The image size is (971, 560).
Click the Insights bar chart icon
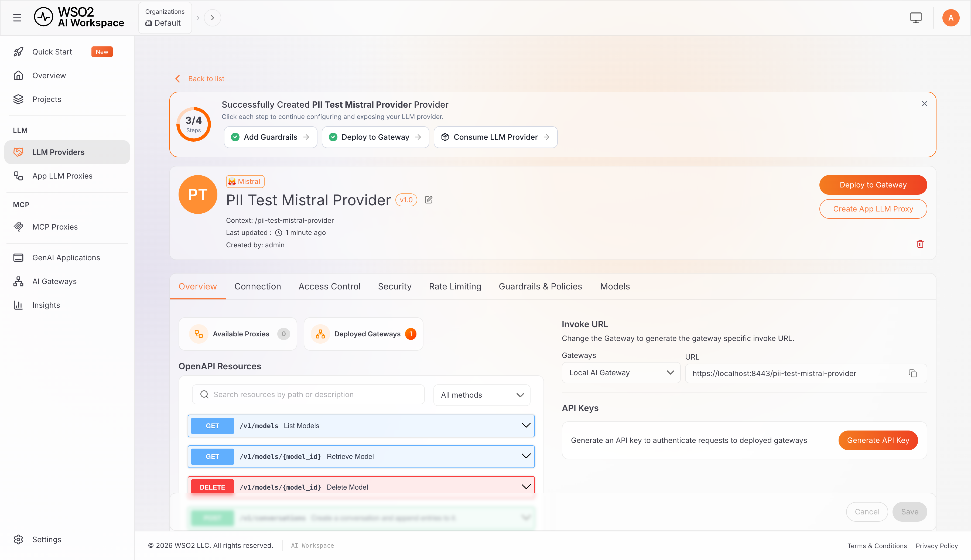tap(18, 305)
